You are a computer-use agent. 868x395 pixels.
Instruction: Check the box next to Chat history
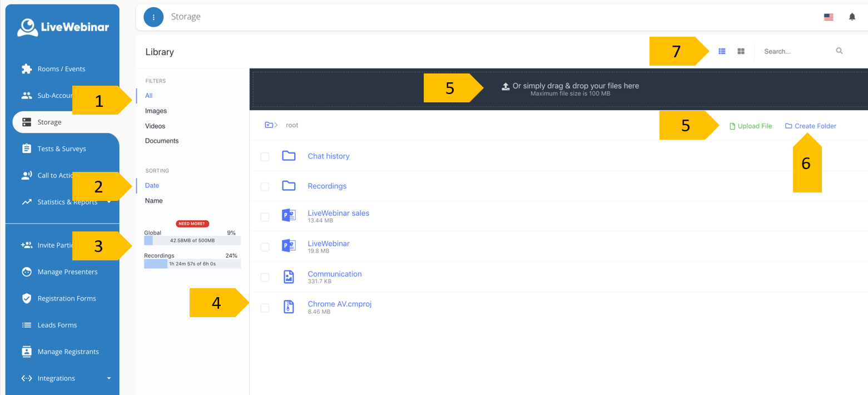pyautogui.click(x=265, y=157)
